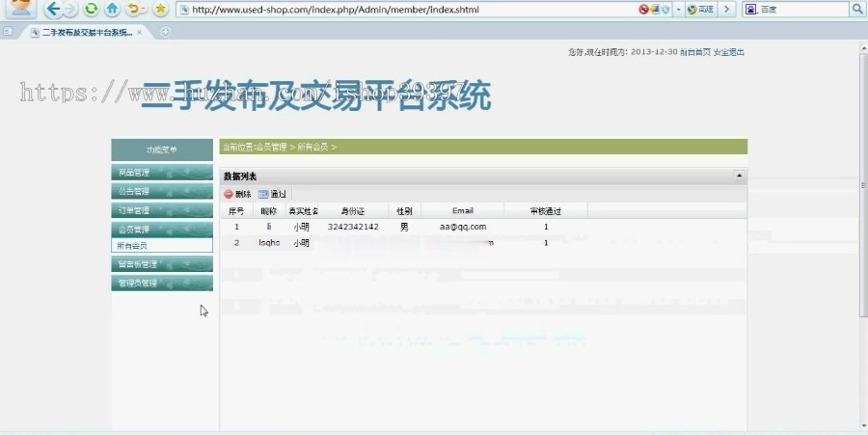Click the Baidu paw search engine icon
The height and width of the screenshot is (435, 868).
pyautogui.click(x=750, y=10)
